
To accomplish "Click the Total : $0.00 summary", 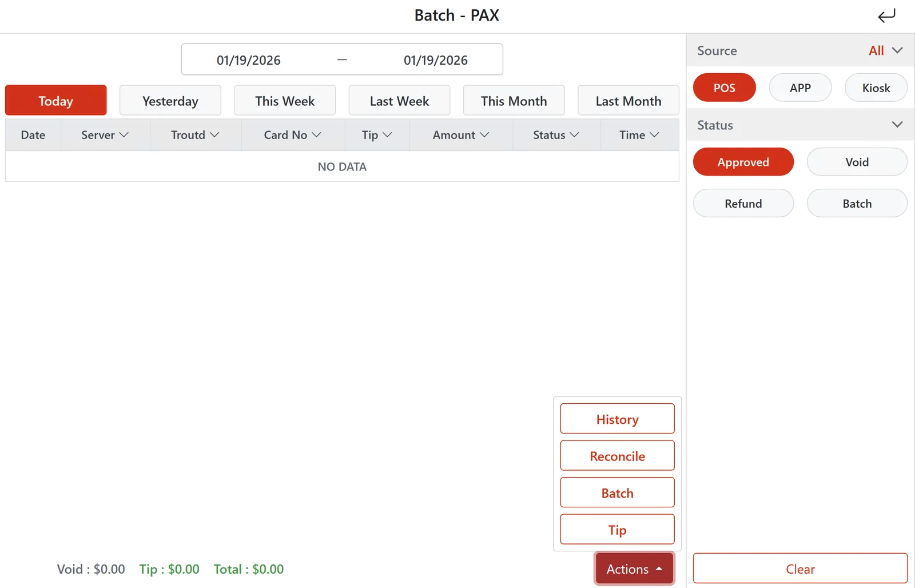I will (249, 569).
